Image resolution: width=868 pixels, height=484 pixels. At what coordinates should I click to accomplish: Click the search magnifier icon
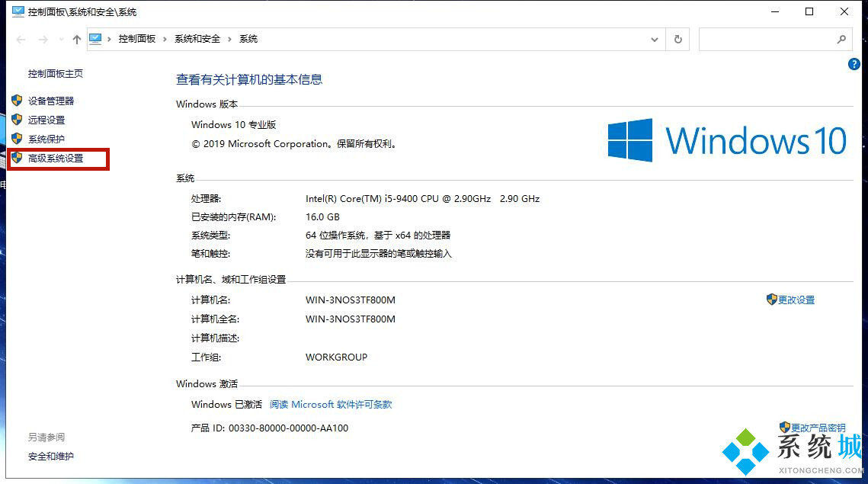841,40
